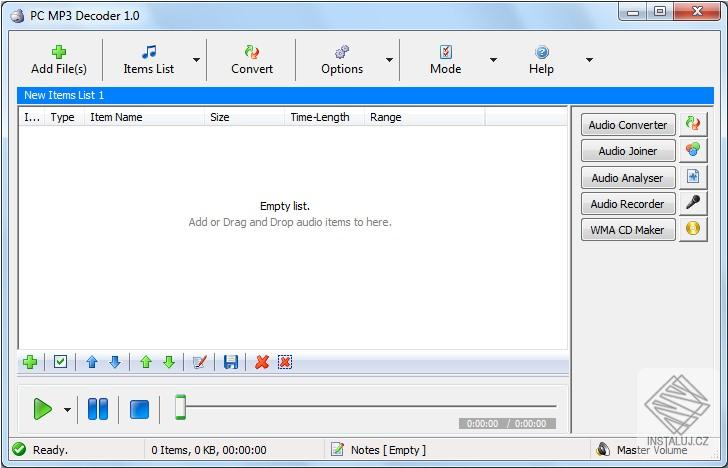This screenshot has height=468, width=728.
Task: Click the save list floppy disk icon
Action: tap(231, 362)
